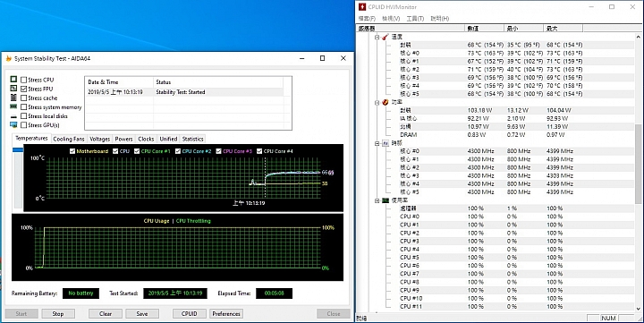This screenshot has width=644, height=323.
Task: Open the Statistics tab
Action: 192,139
